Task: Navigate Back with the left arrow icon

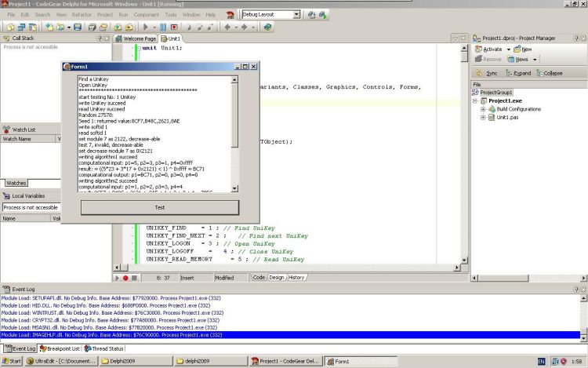Action: click(227, 27)
